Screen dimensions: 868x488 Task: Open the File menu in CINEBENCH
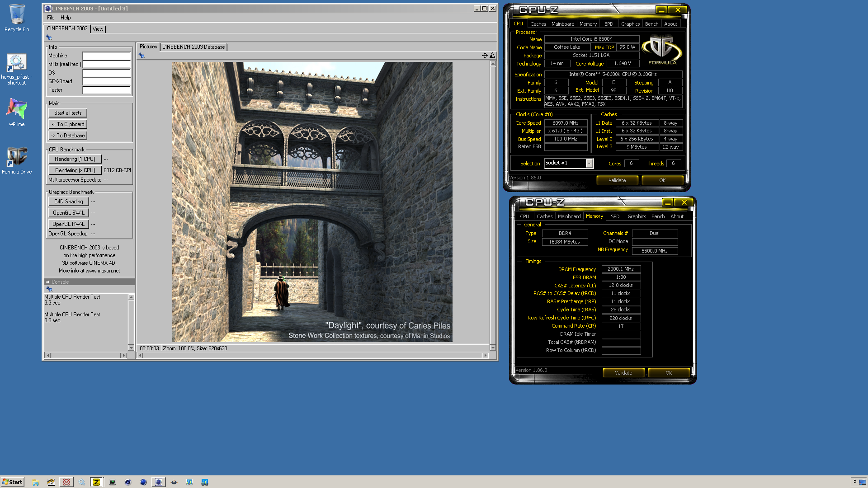point(51,18)
